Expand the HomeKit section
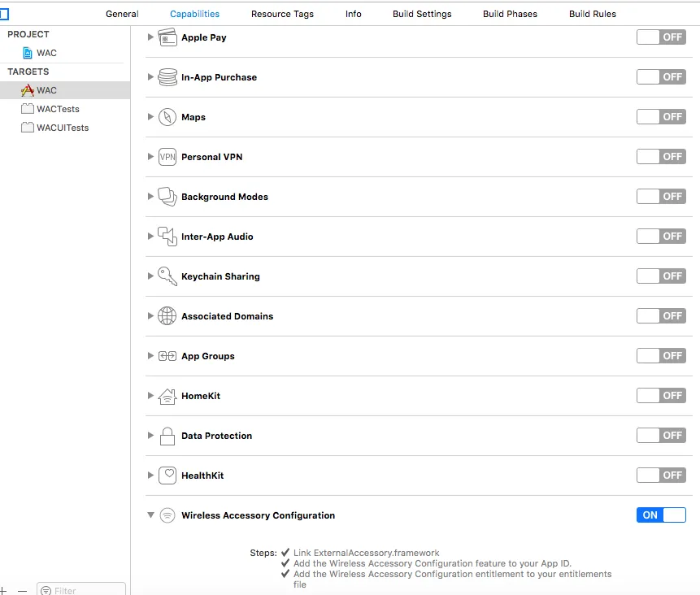Viewport: 700px width, 595px height. [x=150, y=396]
